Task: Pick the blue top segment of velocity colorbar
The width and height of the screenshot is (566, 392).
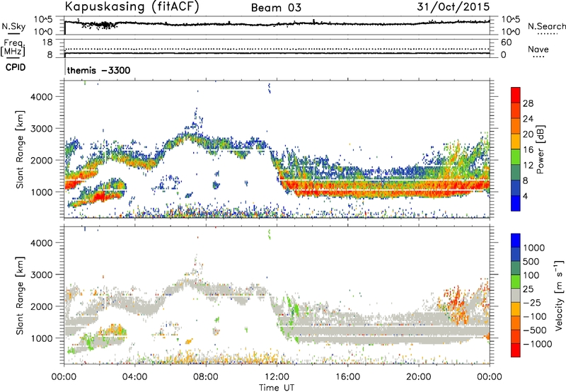Action: 516,241
